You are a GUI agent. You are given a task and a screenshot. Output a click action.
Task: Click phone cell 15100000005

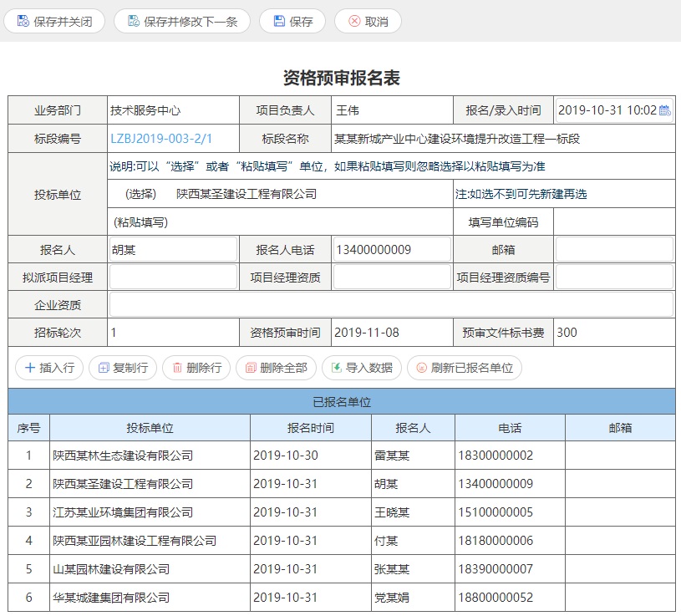tap(510, 512)
